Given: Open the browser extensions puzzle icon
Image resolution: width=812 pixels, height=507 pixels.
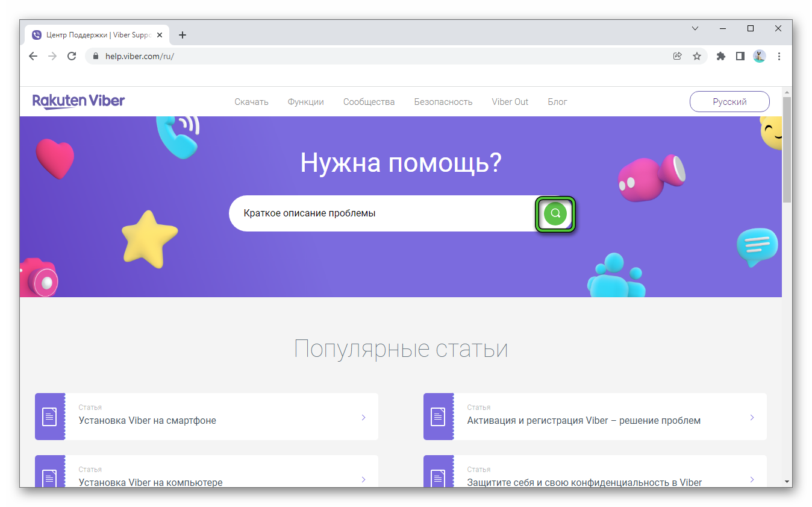Looking at the screenshot, I should [720, 56].
